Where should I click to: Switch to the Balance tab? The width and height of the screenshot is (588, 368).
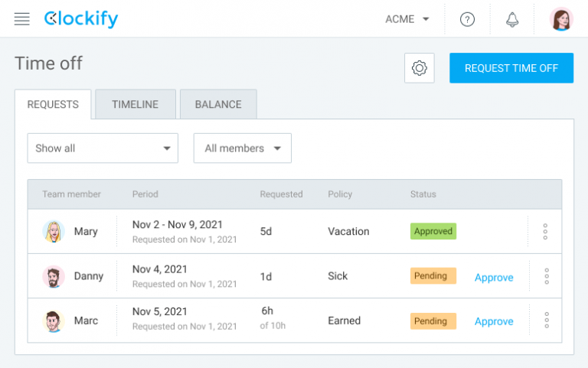pos(218,105)
